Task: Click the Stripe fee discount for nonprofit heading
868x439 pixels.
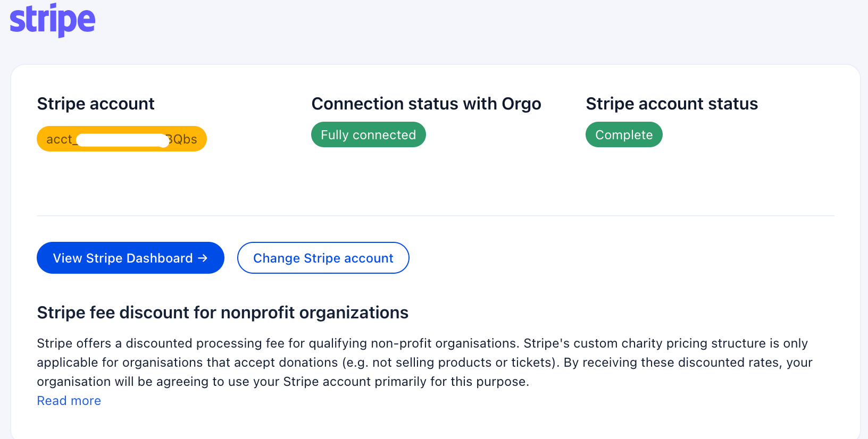Action: (222, 313)
